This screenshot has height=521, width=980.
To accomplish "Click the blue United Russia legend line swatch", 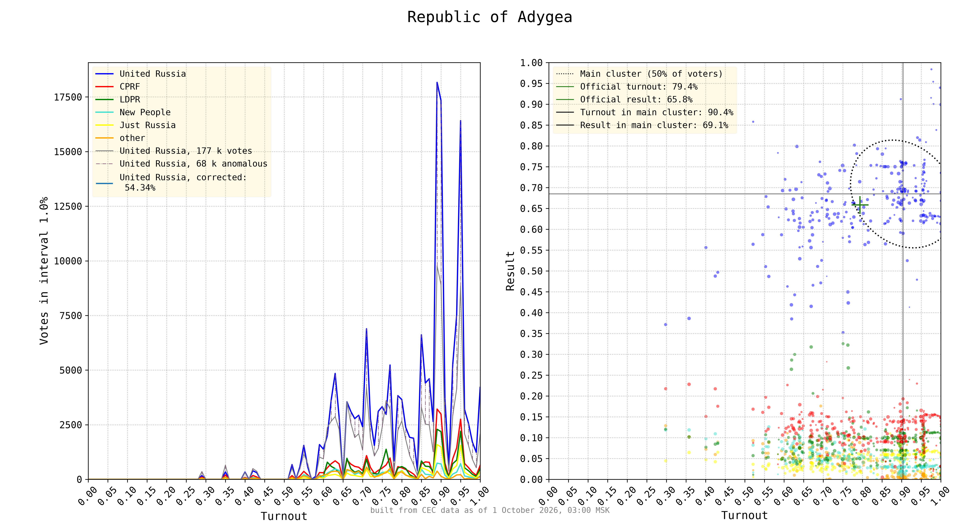I will (104, 74).
